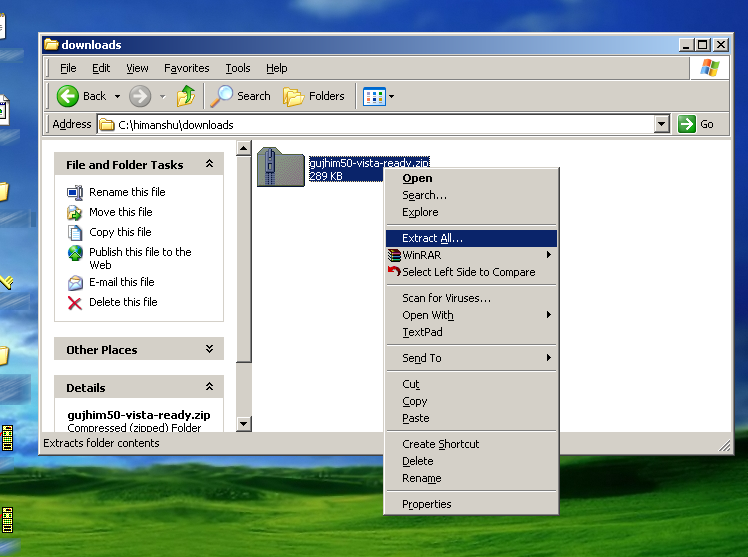Click the Views grid icon
This screenshot has width=748, height=557.
tap(374, 96)
